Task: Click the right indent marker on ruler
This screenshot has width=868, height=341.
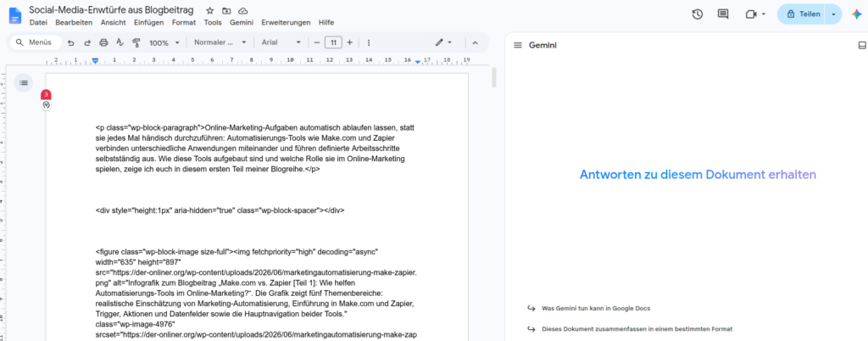Action: point(418,61)
